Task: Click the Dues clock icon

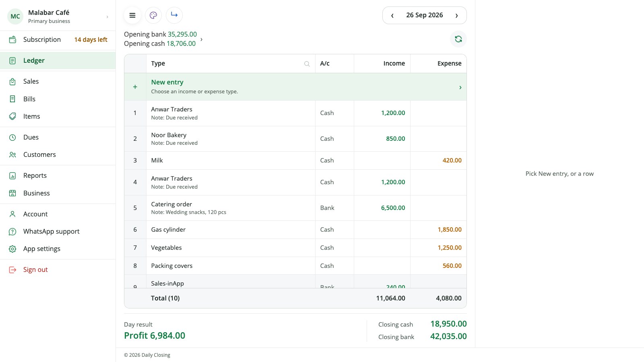Action: tap(12, 137)
